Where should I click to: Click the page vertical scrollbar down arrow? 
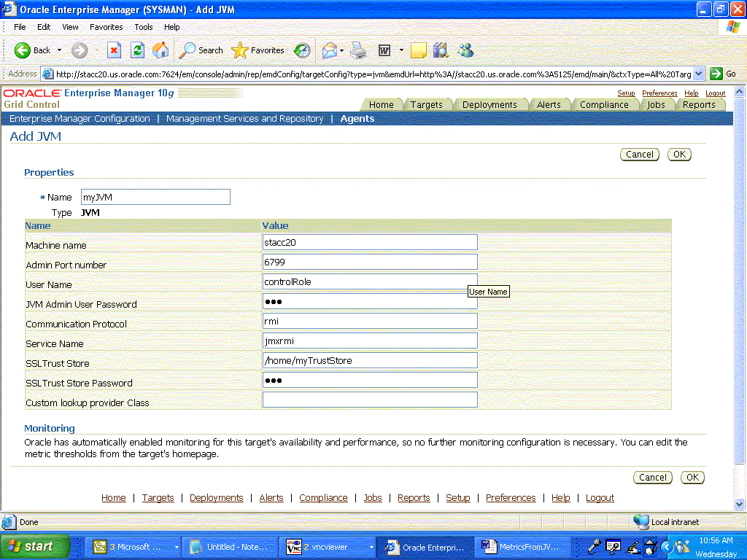tap(739, 504)
